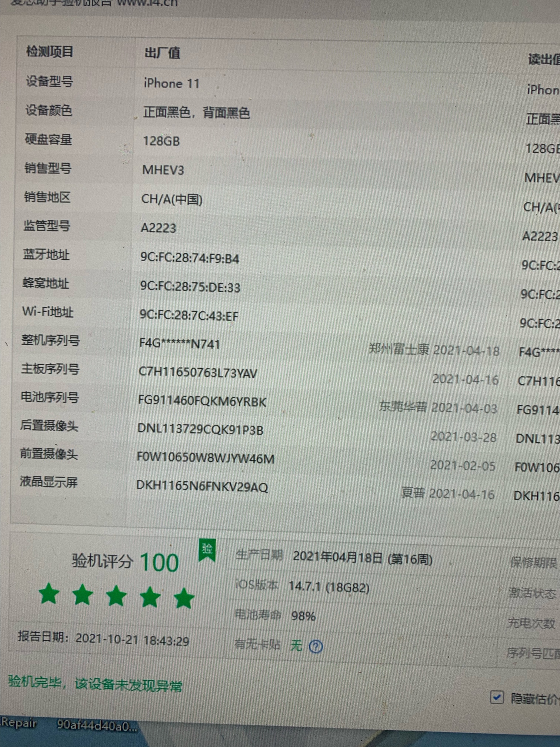
Task: Click the iPhone 11 factory value
Action: pos(171,83)
